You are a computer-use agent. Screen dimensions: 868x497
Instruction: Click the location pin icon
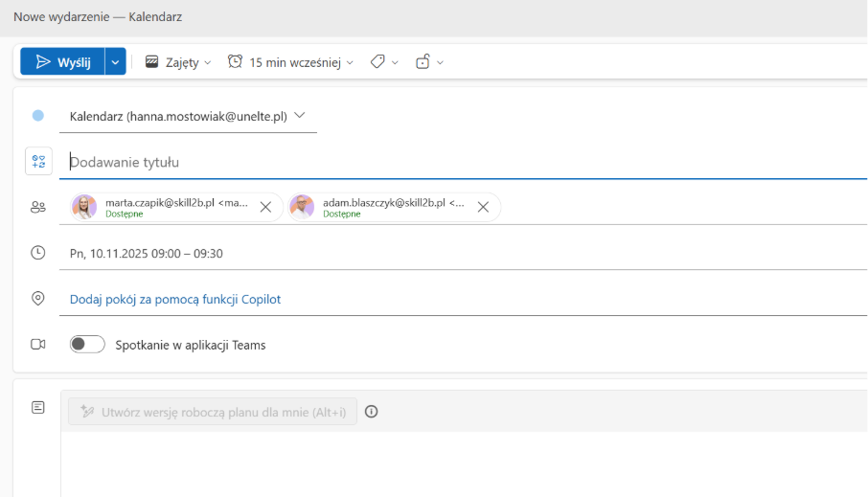coord(38,299)
